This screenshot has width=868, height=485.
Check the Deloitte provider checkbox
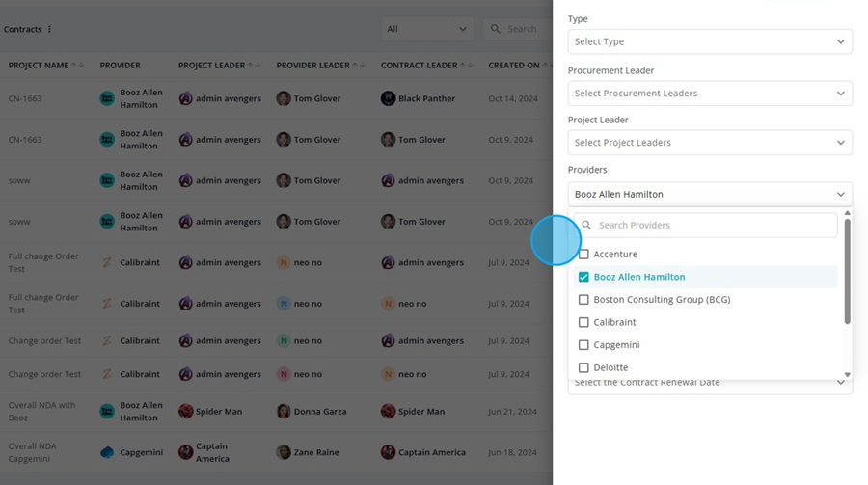pyautogui.click(x=583, y=367)
